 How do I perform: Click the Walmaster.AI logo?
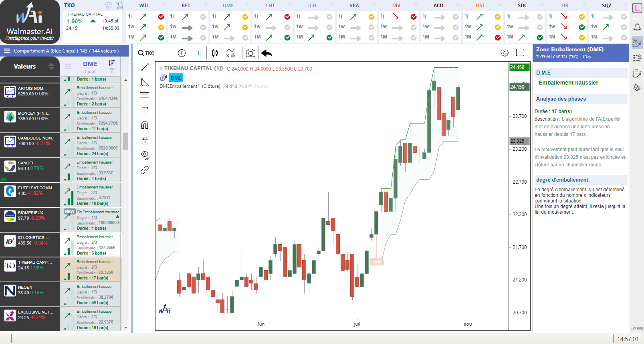[30, 22]
